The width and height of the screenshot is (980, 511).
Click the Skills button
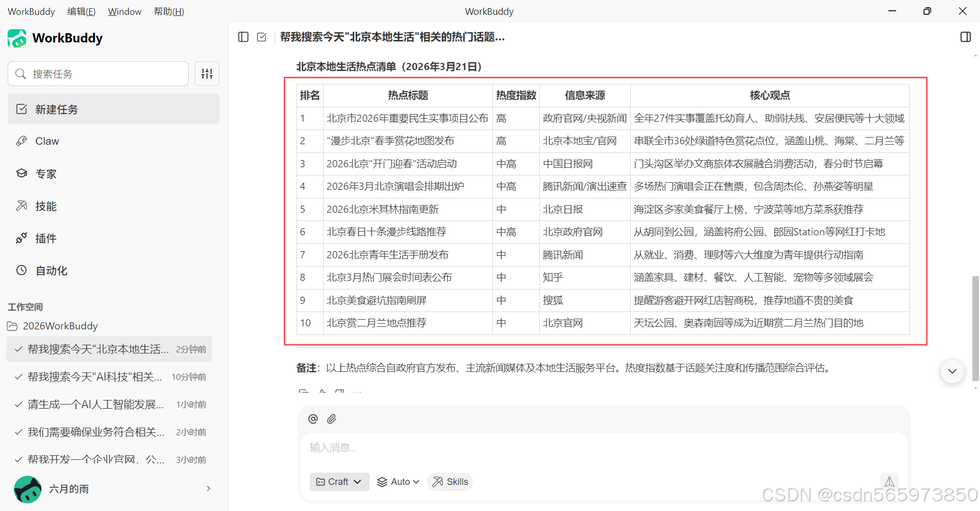(450, 482)
